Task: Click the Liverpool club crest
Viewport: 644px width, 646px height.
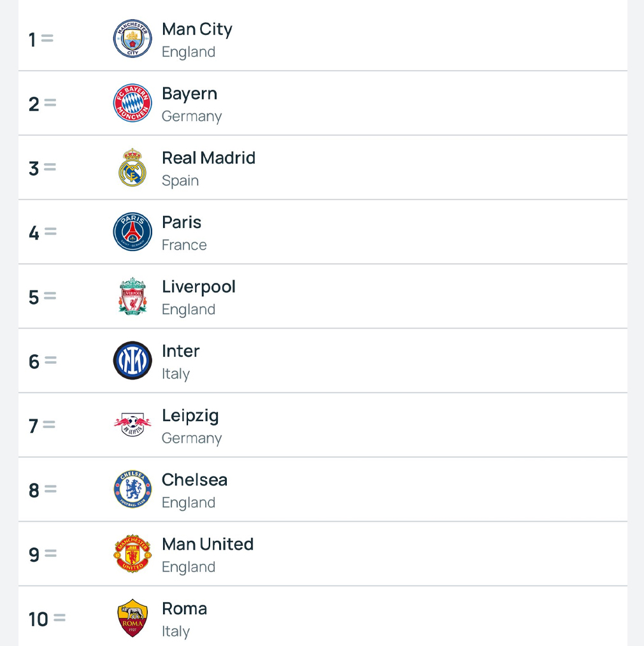Action: 132,296
